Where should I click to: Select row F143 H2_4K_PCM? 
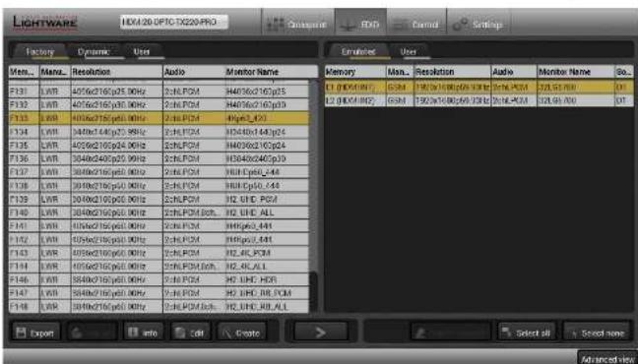(x=159, y=253)
